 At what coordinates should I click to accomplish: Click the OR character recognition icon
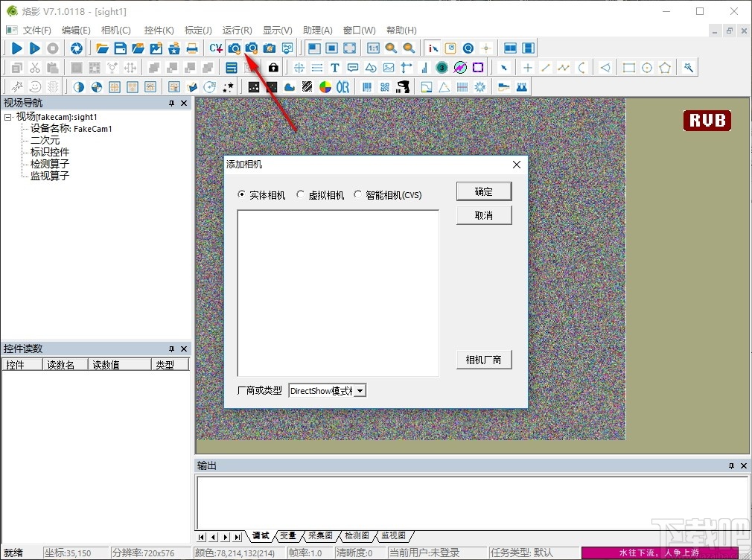point(343,87)
